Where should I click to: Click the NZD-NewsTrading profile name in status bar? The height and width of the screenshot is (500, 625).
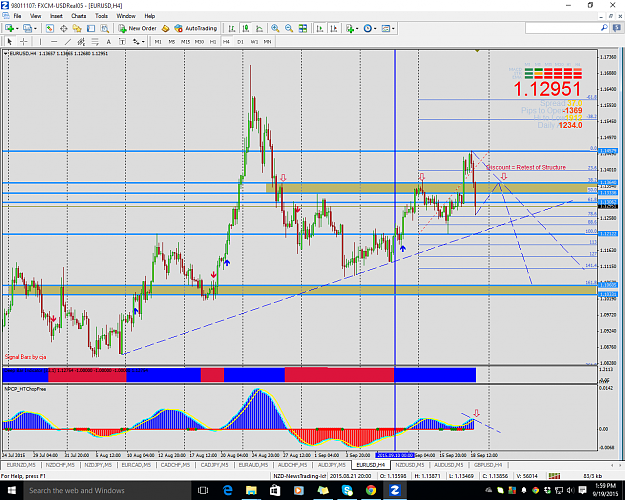(300, 476)
